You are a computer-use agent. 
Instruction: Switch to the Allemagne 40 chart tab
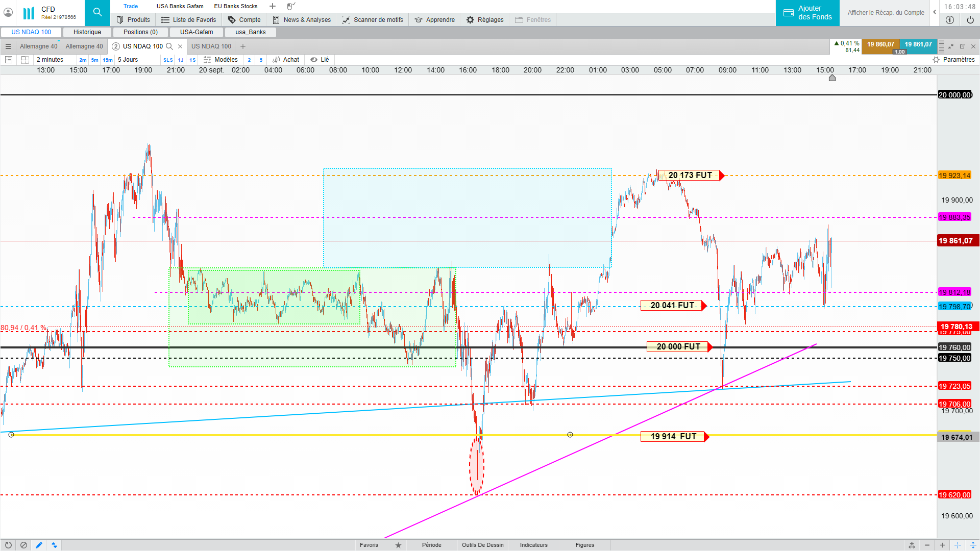tap(39, 46)
